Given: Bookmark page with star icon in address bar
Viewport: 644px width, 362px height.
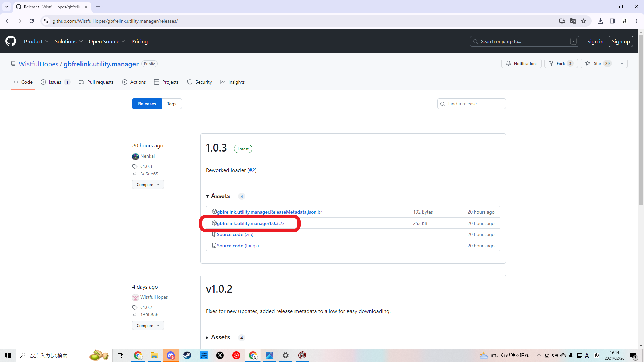Looking at the screenshot, I should [x=584, y=21].
